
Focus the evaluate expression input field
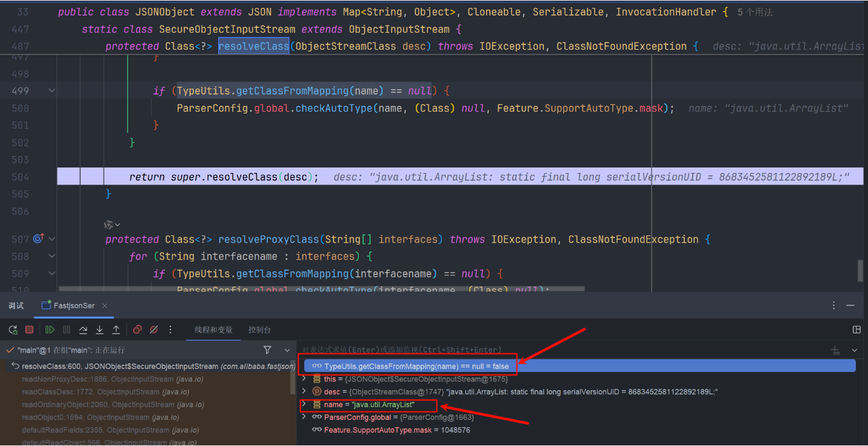click(x=564, y=350)
